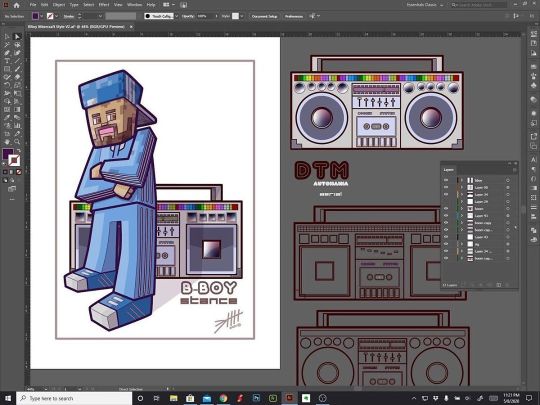Image resolution: width=540 pixels, height=405 pixels.
Task: Select the Eyedropper tool
Action: tap(7, 118)
